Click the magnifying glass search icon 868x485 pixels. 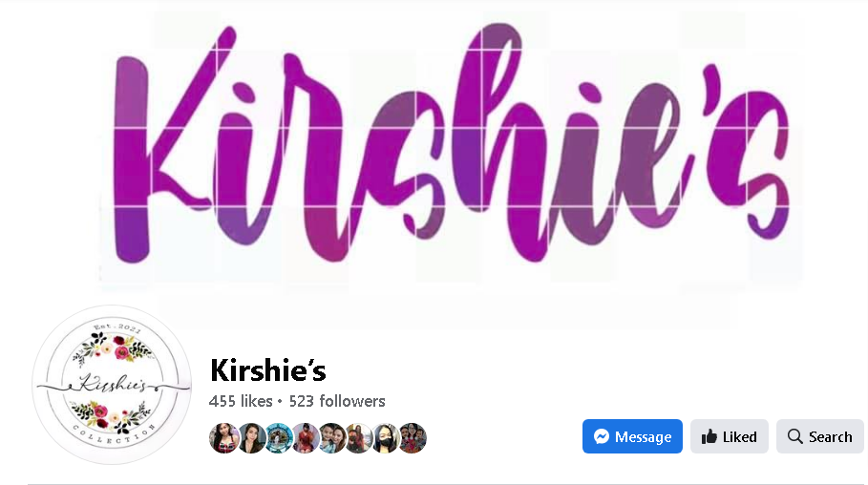coord(794,436)
